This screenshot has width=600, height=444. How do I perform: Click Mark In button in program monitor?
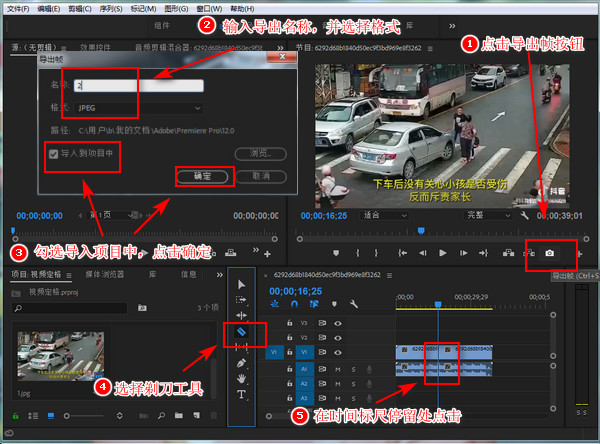(x=357, y=253)
